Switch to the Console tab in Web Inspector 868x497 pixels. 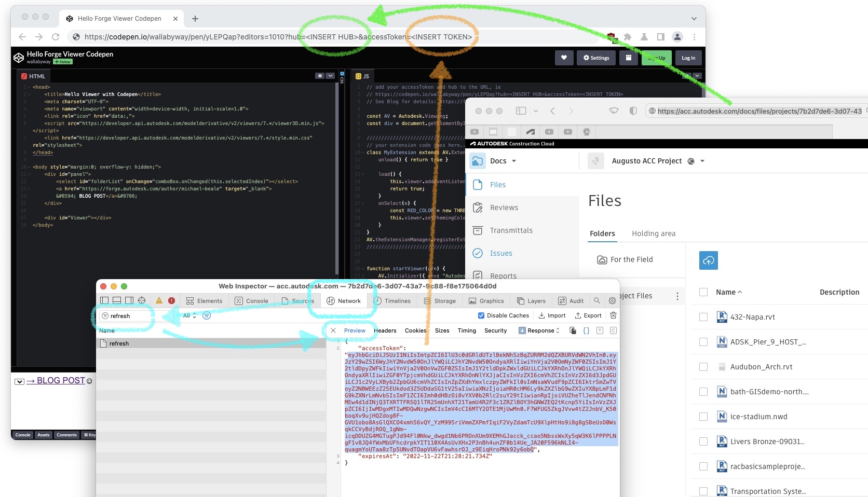click(x=251, y=301)
